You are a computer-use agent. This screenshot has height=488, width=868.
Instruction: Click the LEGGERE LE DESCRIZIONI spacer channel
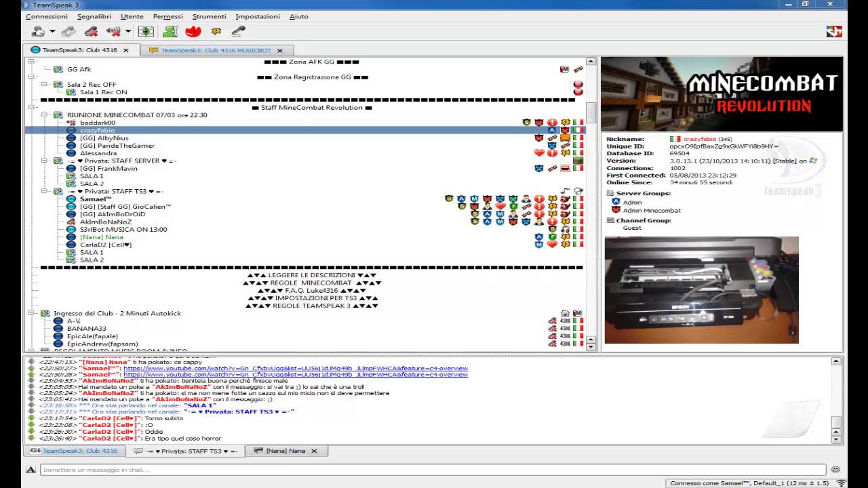pos(312,275)
